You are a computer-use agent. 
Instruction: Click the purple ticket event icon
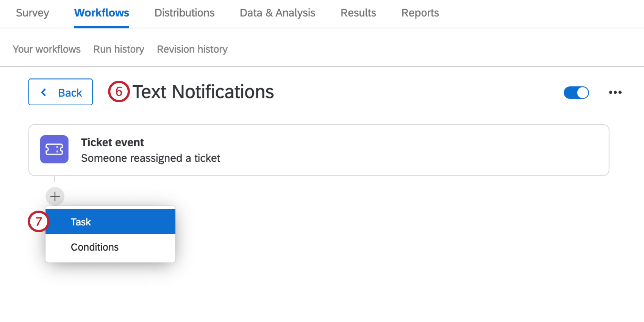(54, 149)
